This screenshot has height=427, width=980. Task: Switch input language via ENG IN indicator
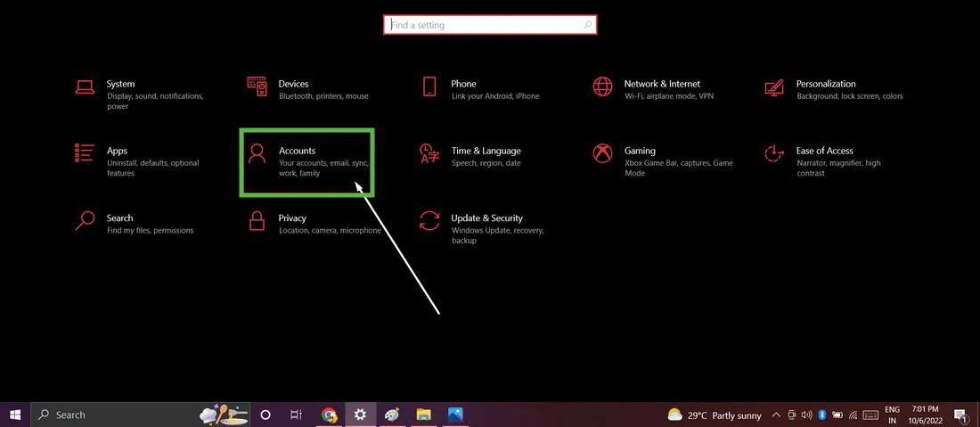893,415
